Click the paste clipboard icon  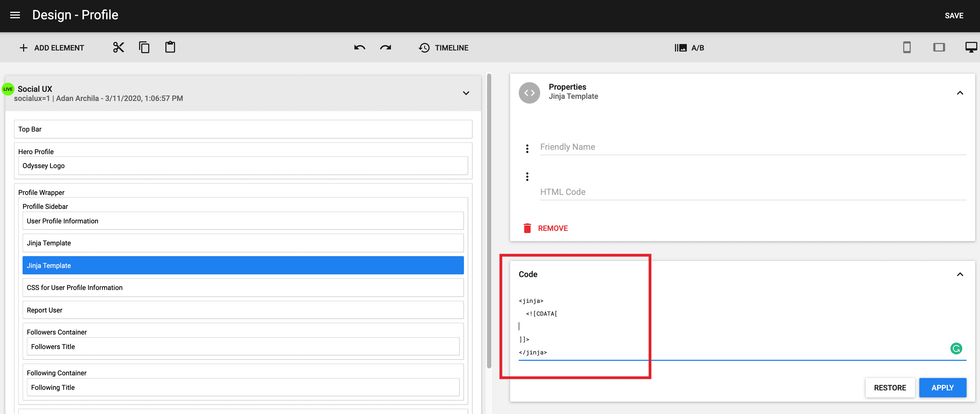click(x=170, y=48)
